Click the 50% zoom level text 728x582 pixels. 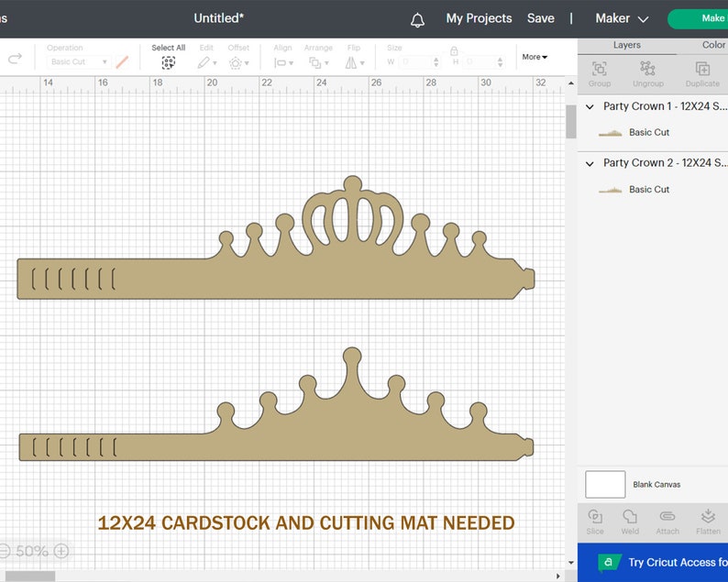32,551
